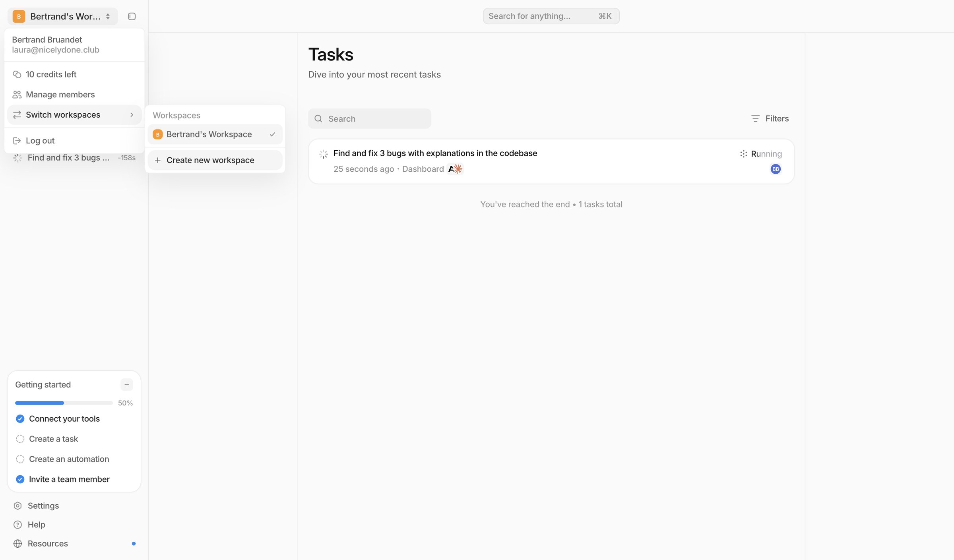Collapse the Getting started panel
This screenshot has height=560, width=954.
point(127,385)
